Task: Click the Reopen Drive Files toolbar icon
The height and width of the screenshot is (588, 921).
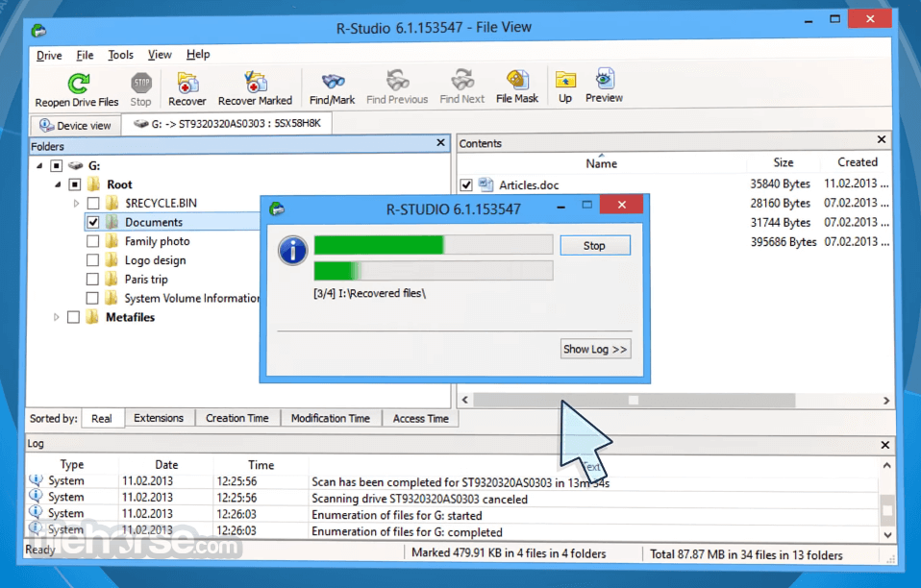Action: [x=78, y=84]
